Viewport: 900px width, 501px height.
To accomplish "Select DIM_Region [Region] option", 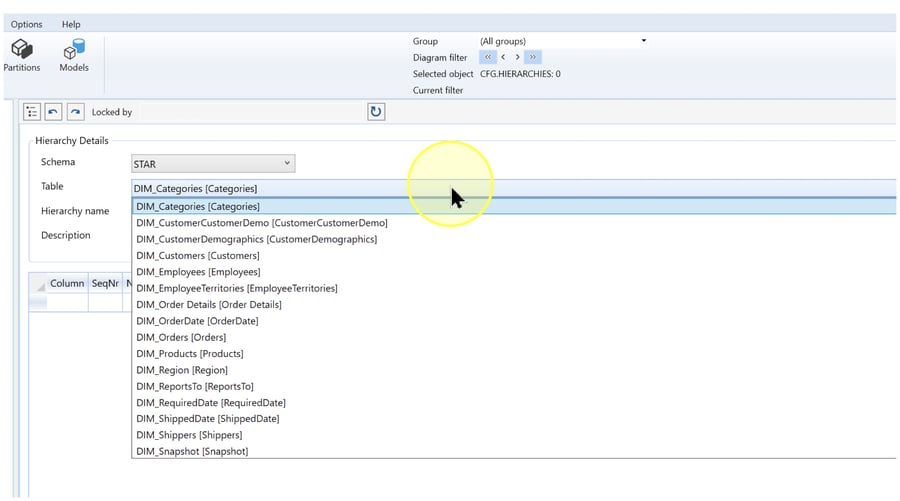I will point(514,370).
